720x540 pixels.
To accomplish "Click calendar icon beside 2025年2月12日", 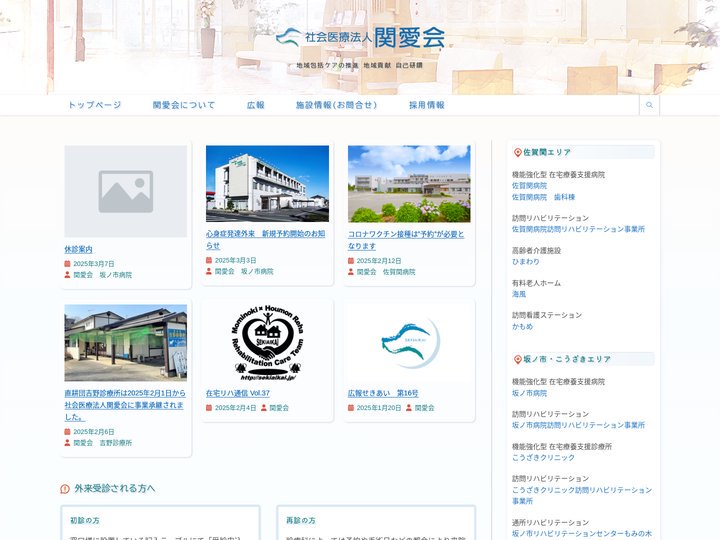I will click(x=351, y=261).
